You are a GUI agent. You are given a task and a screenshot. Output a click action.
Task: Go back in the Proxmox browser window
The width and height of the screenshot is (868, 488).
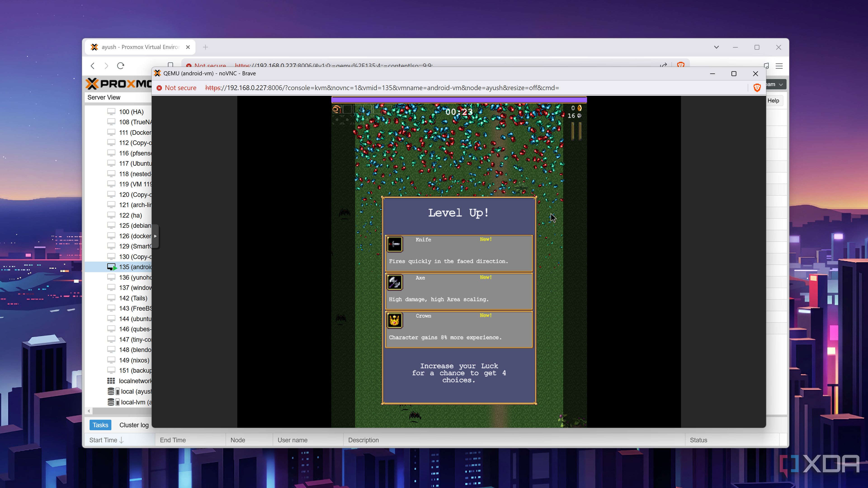click(x=93, y=66)
